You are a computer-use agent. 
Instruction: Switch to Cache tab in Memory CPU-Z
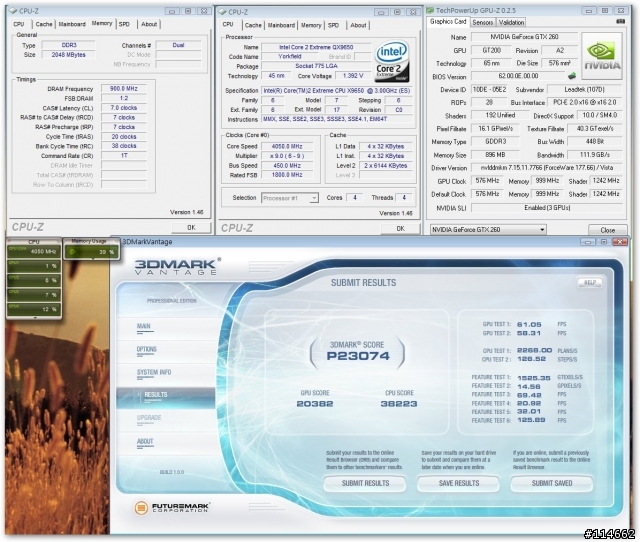tap(44, 24)
